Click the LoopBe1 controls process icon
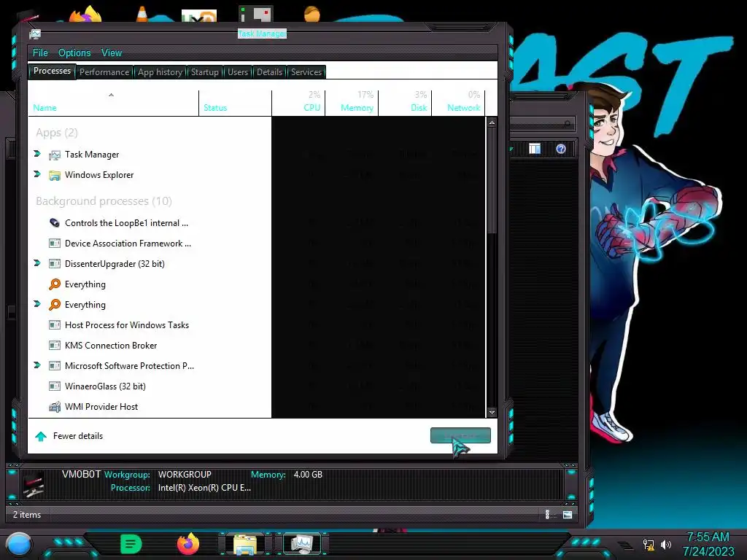The height and width of the screenshot is (560, 747). coord(55,223)
